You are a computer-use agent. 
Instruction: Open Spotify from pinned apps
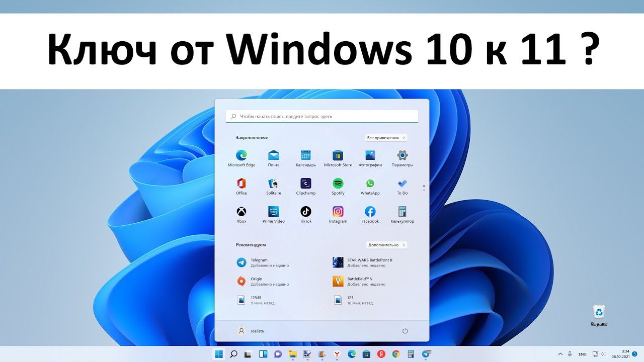click(338, 186)
